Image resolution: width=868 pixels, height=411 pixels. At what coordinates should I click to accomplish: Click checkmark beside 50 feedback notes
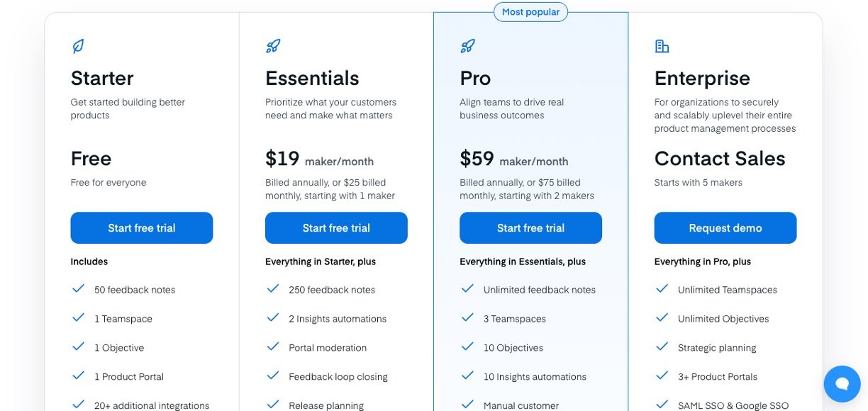[79, 289]
